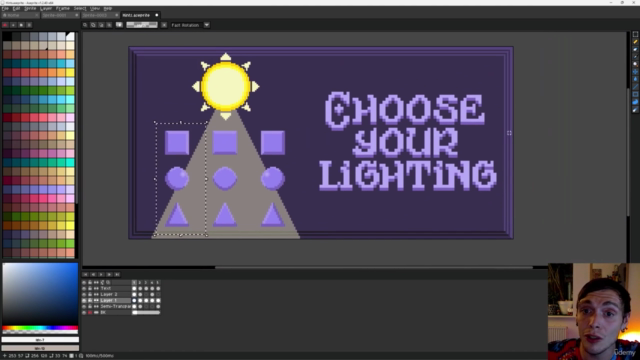This screenshot has width=640, height=360.
Task: Lock the Text layer
Action: point(90,289)
